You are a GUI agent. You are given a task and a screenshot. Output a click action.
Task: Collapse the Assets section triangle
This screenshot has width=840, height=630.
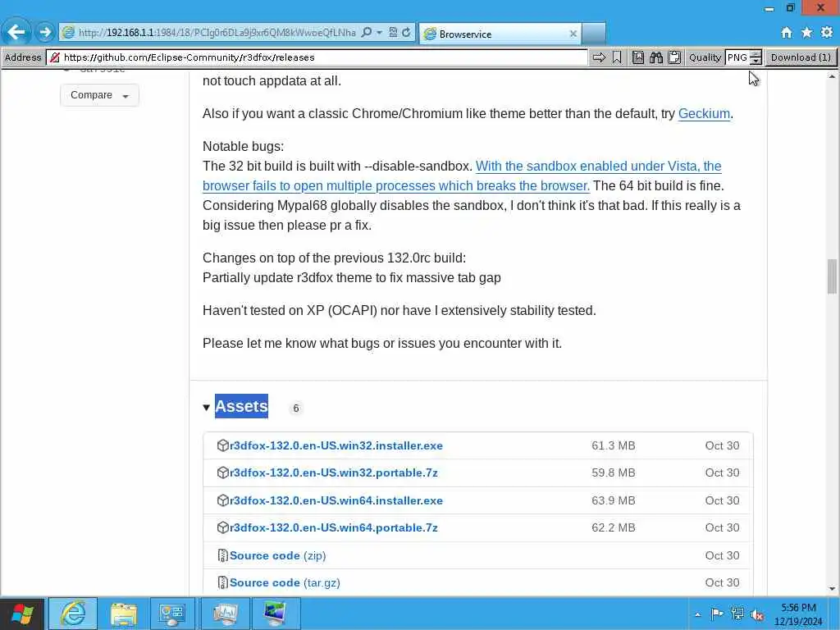[x=206, y=408]
